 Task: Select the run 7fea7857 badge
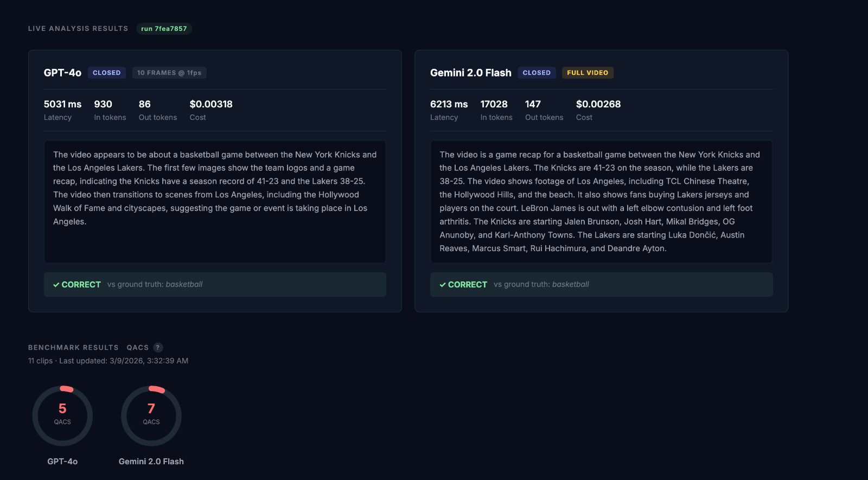(x=164, y=29)
